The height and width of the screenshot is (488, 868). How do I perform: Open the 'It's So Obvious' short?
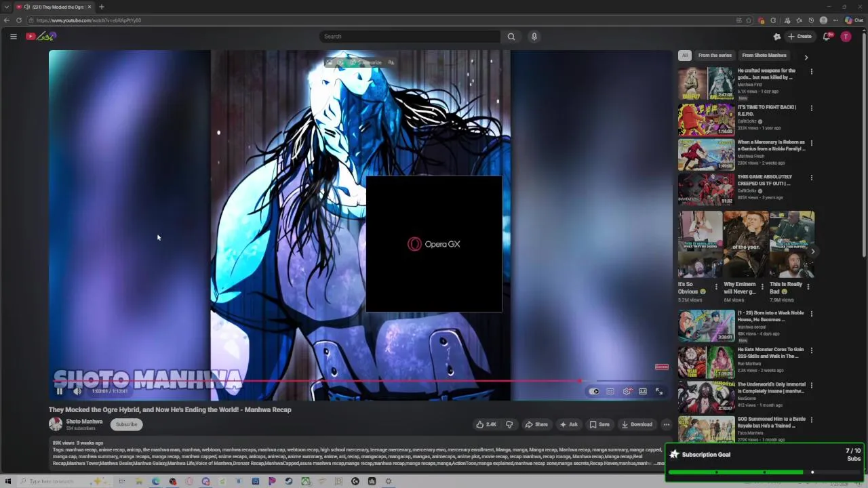pyautogui.click(x=700, y=244)
